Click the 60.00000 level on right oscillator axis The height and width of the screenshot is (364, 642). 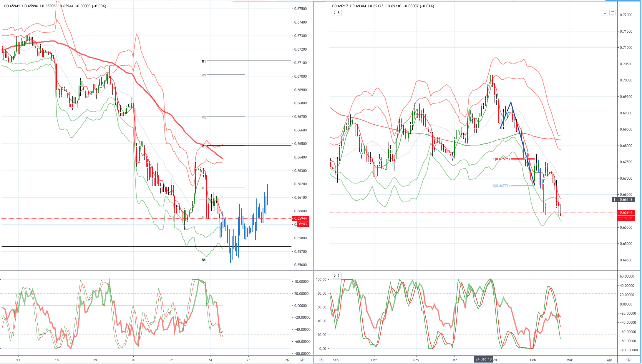[627, 276]
